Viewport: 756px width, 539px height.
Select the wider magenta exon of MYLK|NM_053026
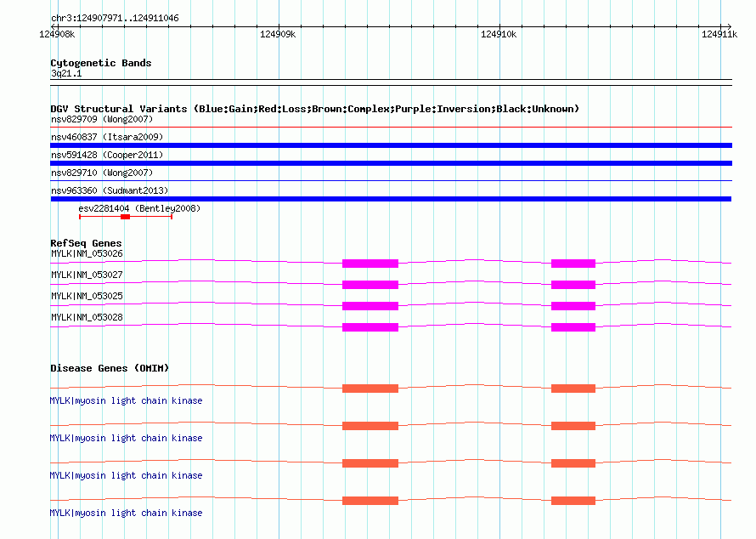(370, 264)
